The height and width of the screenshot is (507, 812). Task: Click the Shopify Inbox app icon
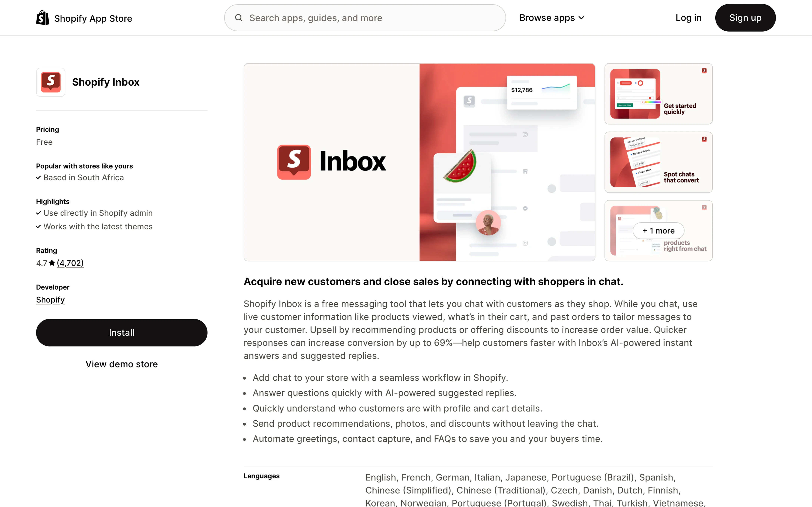pos(51,82)
